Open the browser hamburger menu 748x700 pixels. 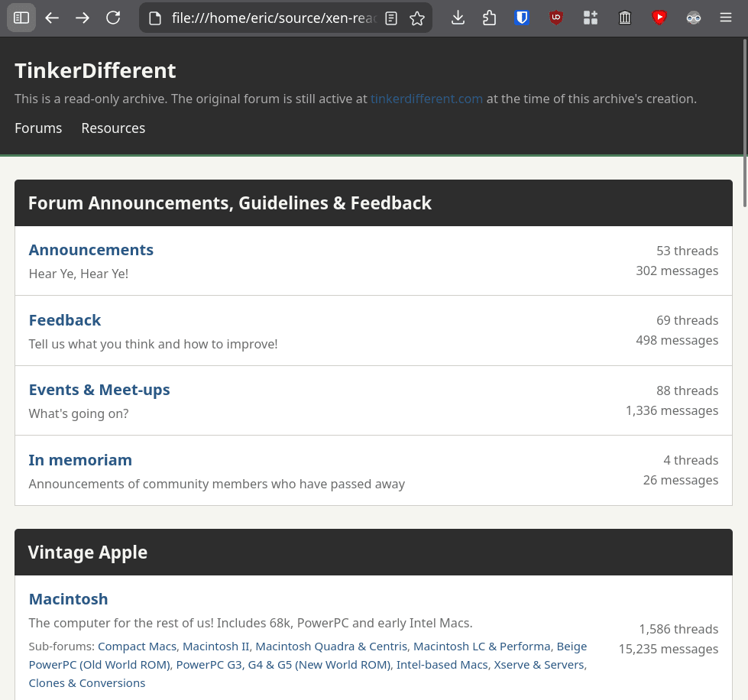pos(726,18)
